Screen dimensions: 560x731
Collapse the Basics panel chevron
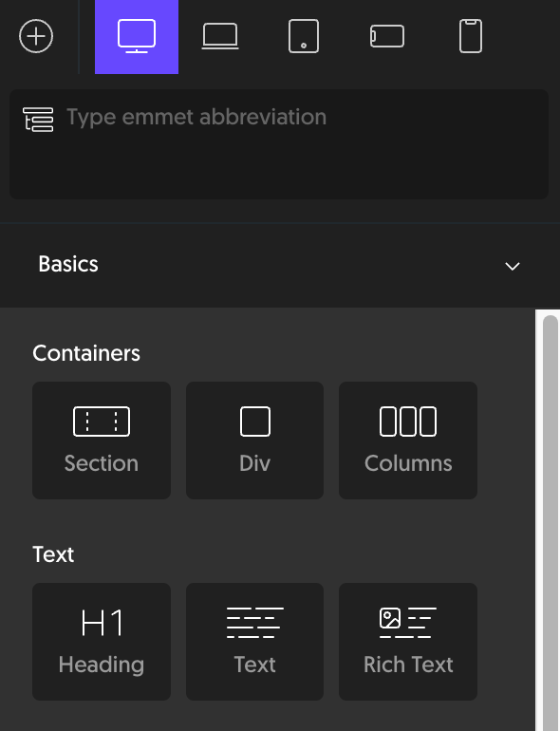pyautogui.click(x=513, y=266)
